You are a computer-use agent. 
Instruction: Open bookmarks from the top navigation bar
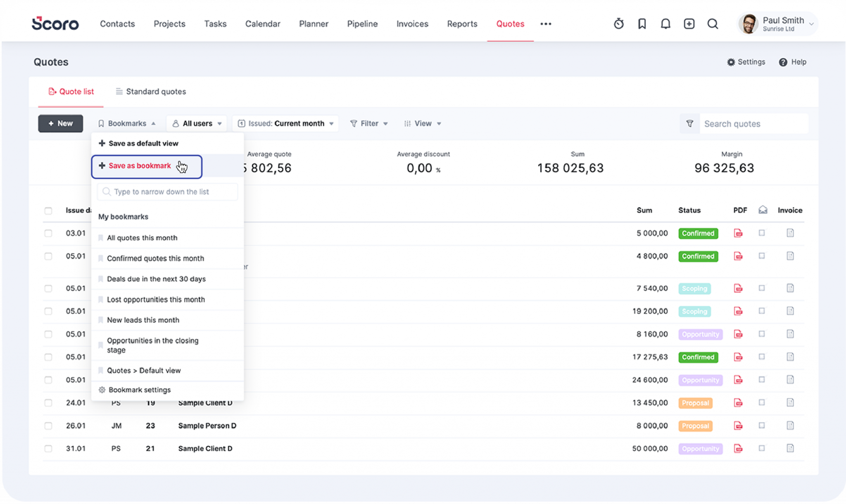642,24
